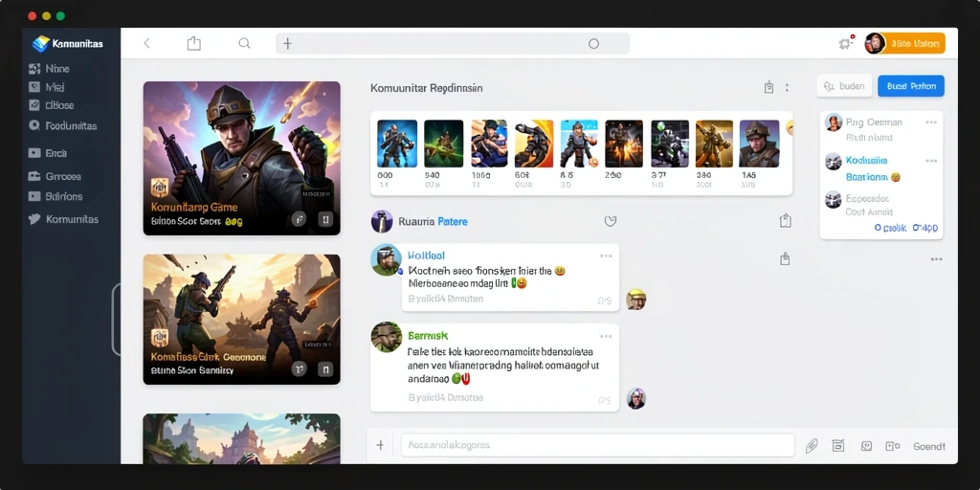Click the message input field

[x=597, y=445]
